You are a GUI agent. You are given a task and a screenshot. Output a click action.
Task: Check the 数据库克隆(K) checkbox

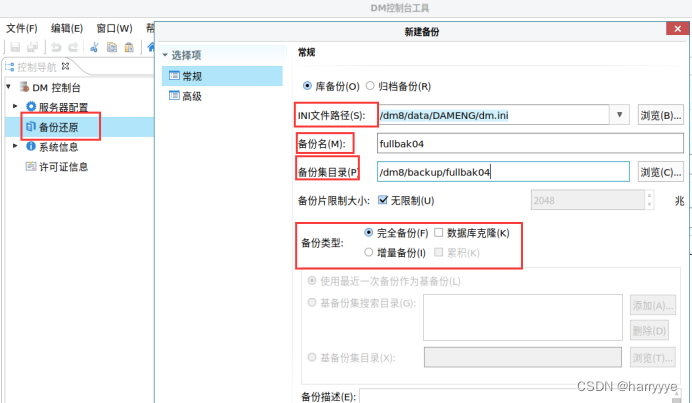click(x=438, y=232)
